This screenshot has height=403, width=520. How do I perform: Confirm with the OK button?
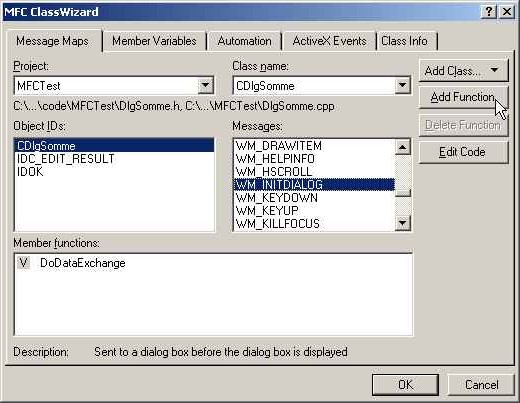tap(405, 385)
